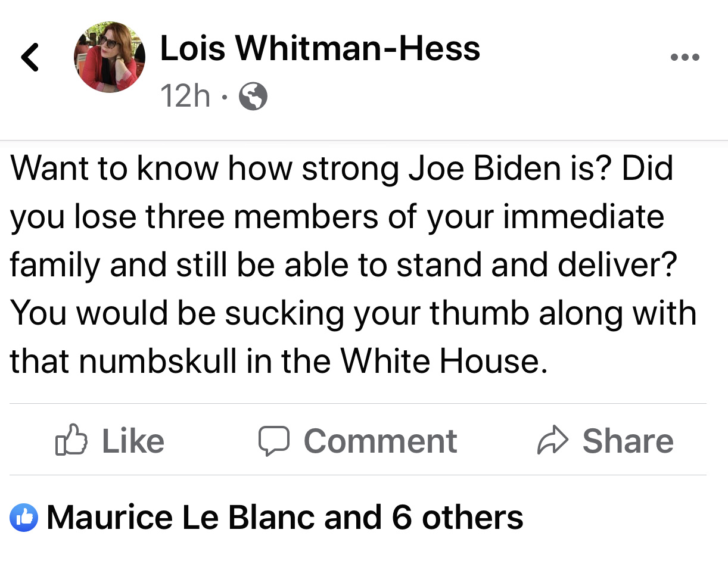Click the name Maurice Le Blanc
The width and height of the screenshot is (728, 570).
click(181, 517)
